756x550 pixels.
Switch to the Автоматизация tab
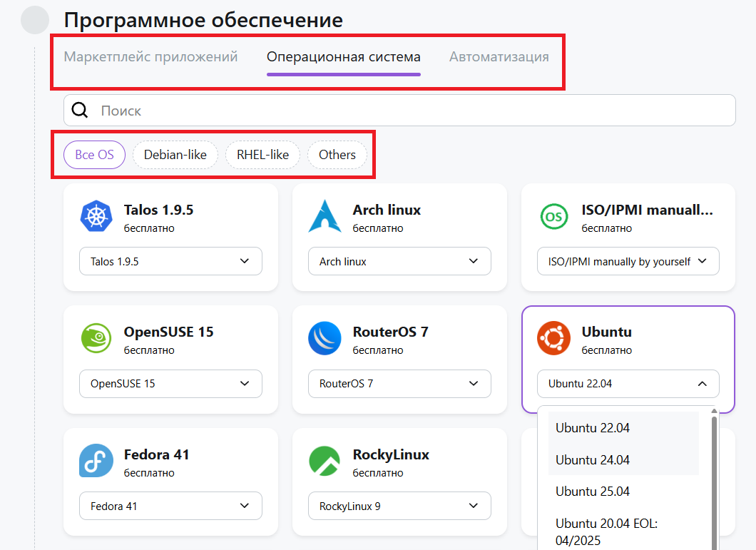[499, 57]
